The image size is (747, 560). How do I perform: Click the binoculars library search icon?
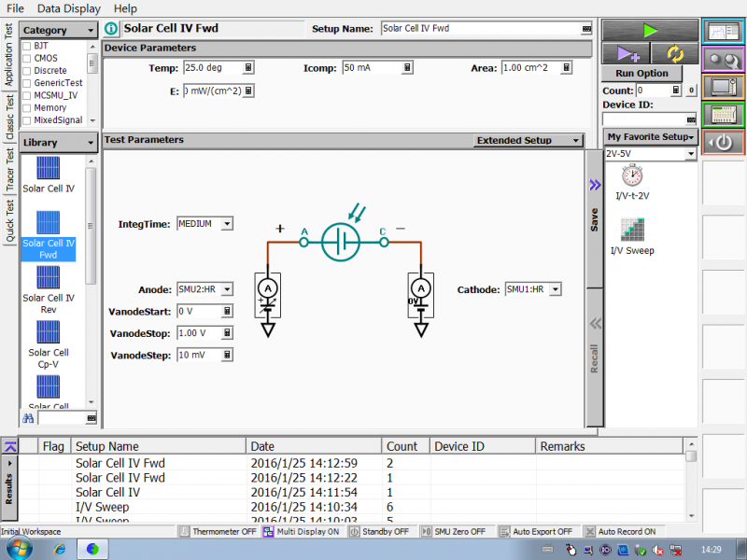28,418
